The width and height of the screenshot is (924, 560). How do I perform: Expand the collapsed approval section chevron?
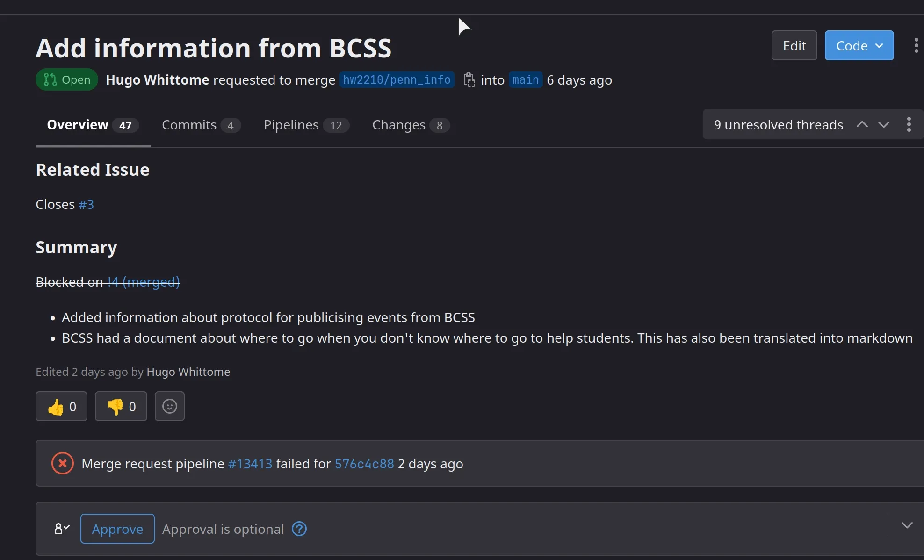tap(907, 524)
